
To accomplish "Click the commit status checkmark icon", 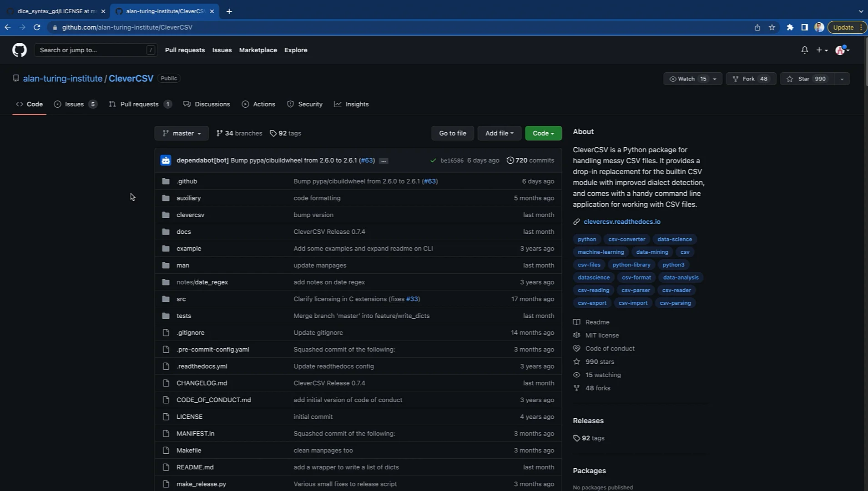I will pos(433,160).
